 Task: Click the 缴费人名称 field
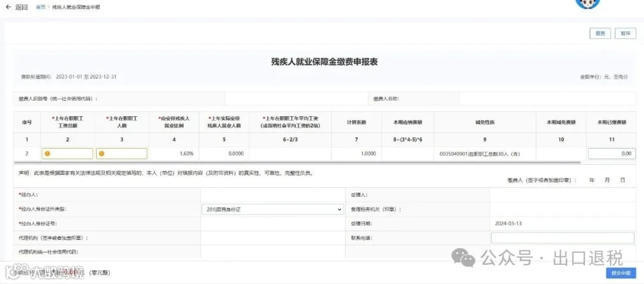548,98
